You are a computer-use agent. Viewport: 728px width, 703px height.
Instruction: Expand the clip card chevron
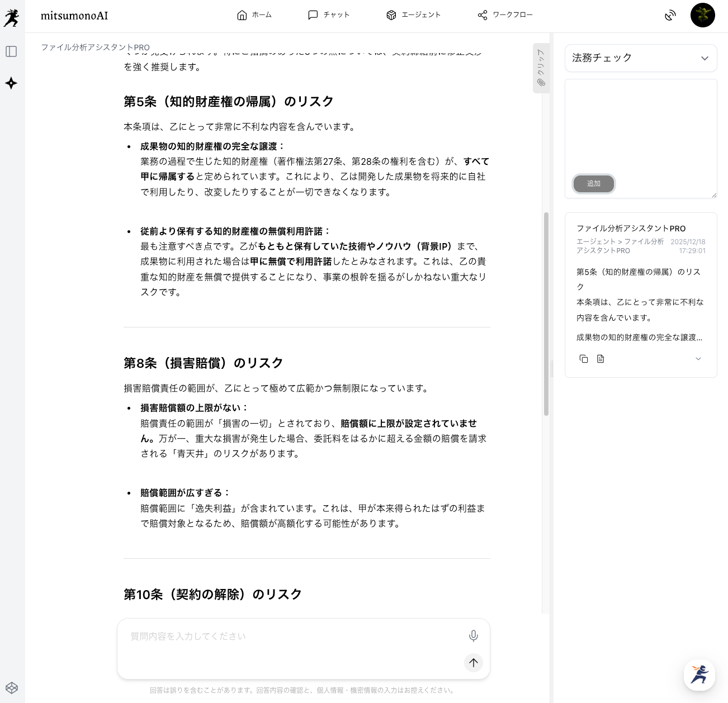(x=698, y=359)
